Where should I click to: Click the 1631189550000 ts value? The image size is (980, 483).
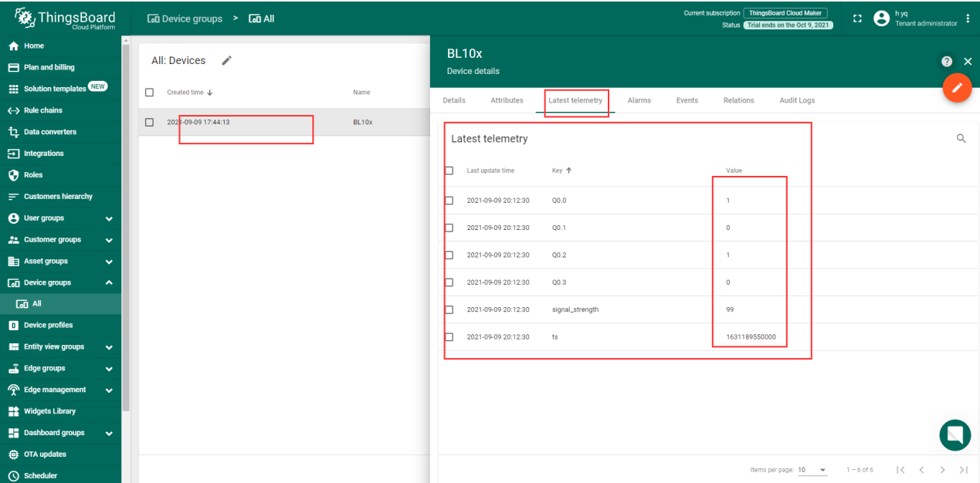[751, 337]
